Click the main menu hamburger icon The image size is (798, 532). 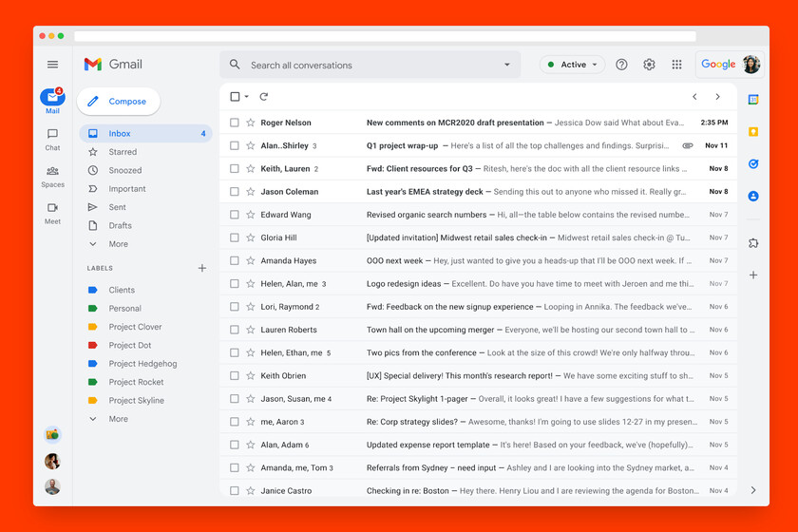click(52, 65)
